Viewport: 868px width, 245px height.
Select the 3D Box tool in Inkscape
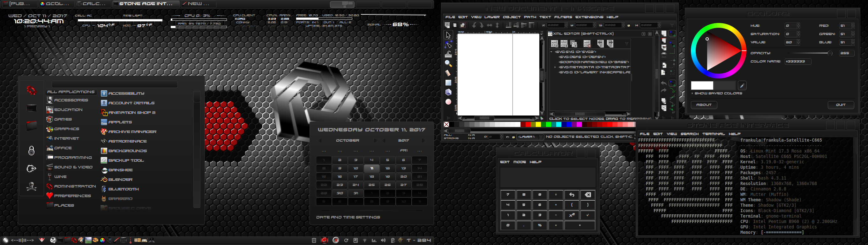point(448,92)
